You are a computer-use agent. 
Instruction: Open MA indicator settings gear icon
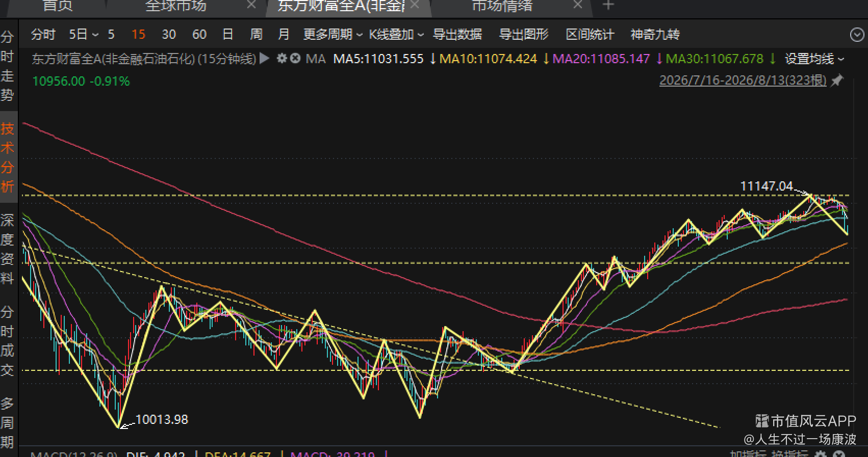282,59
